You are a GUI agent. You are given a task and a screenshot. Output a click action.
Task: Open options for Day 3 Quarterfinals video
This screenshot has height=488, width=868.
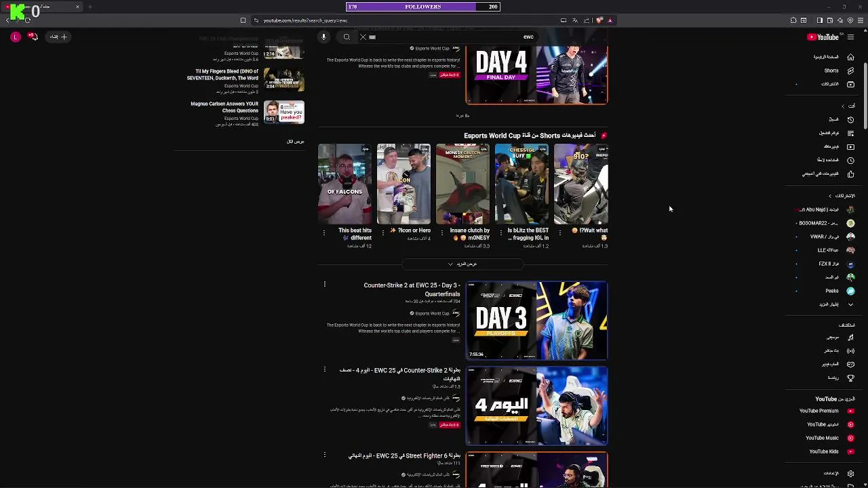[324, 285]
